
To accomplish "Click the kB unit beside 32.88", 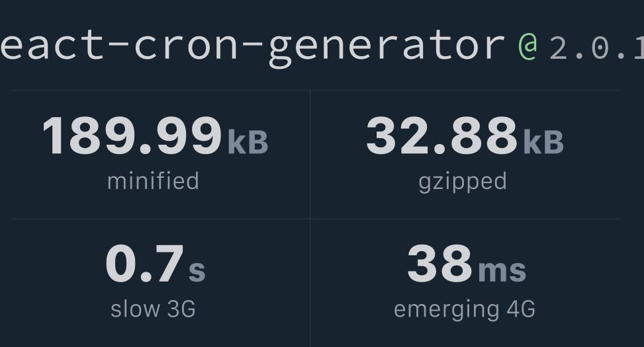I will coord(543,142).
